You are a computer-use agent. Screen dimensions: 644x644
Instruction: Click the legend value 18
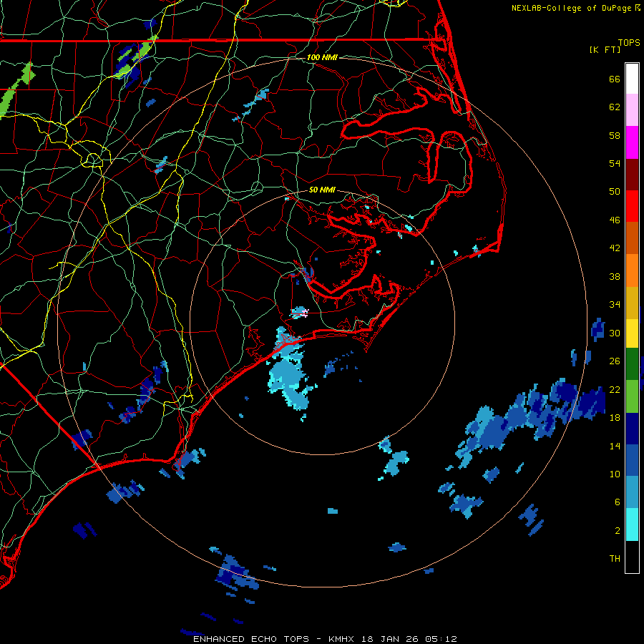tap(615, 418)
